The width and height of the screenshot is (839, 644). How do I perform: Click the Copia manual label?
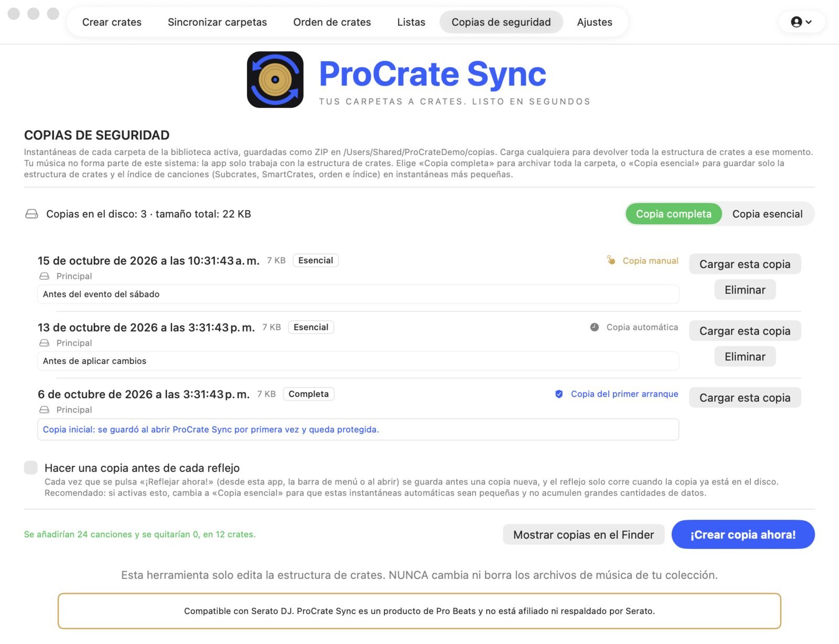[650, 261]
